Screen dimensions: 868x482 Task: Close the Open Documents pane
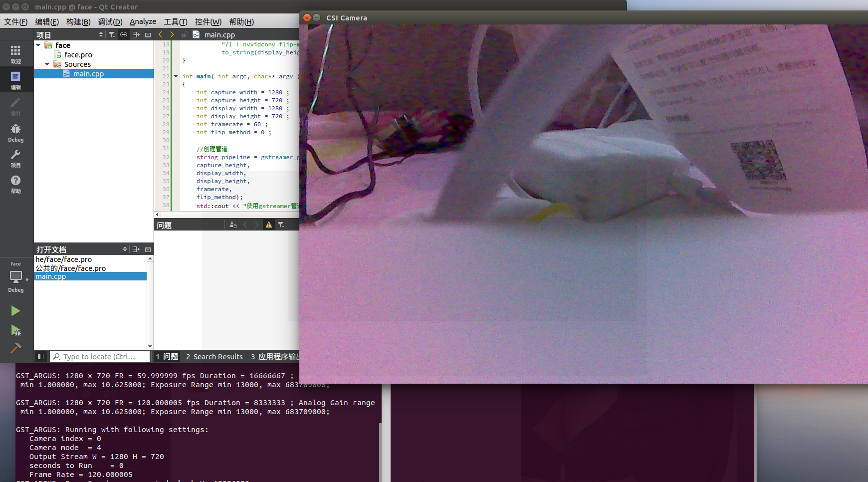(x=148, y=249)
